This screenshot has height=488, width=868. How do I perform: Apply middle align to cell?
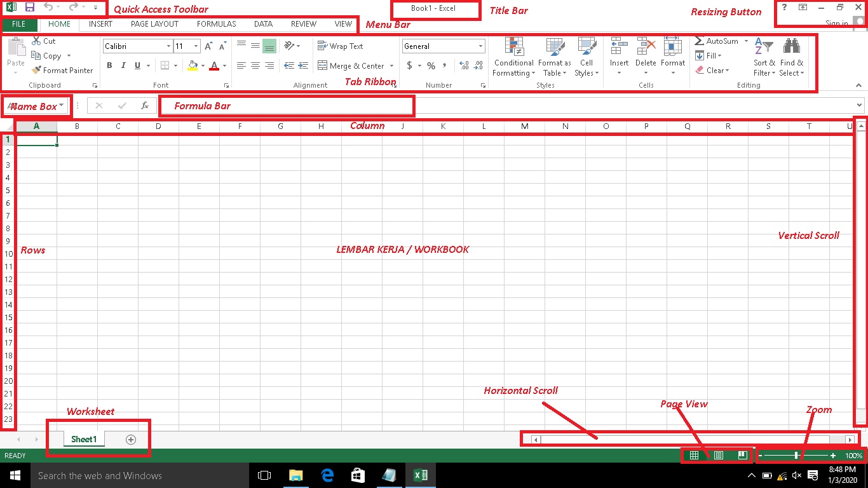coord(255,45)
